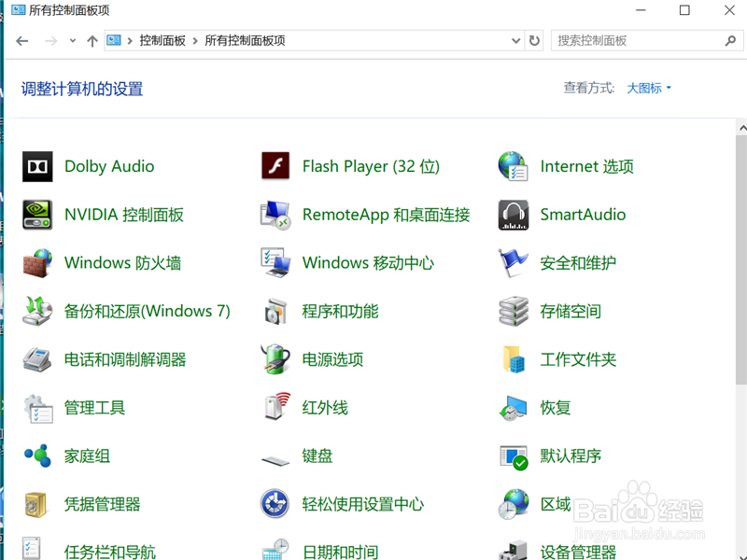Open Dolby Audio settings
747x560 pixels.
[x=108, y=165]
